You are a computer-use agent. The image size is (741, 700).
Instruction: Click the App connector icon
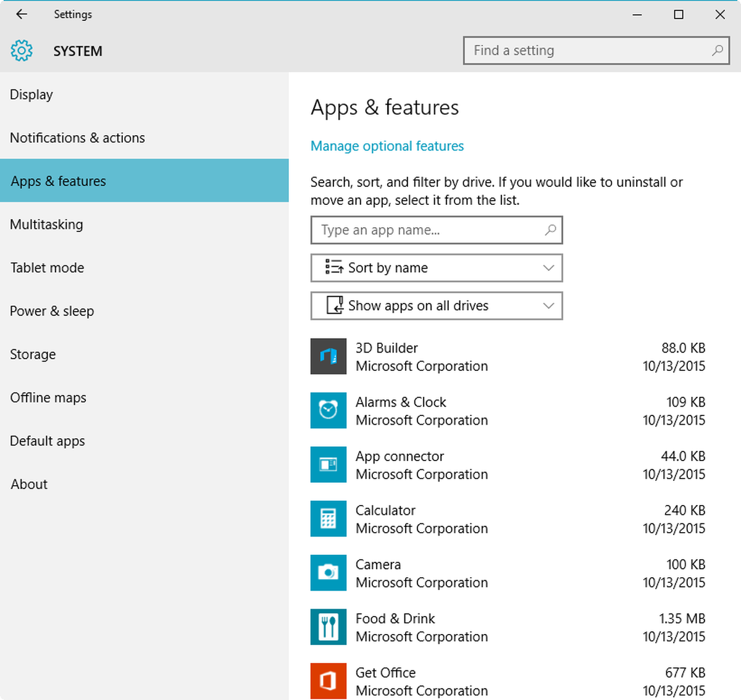(x=328, y=465)
